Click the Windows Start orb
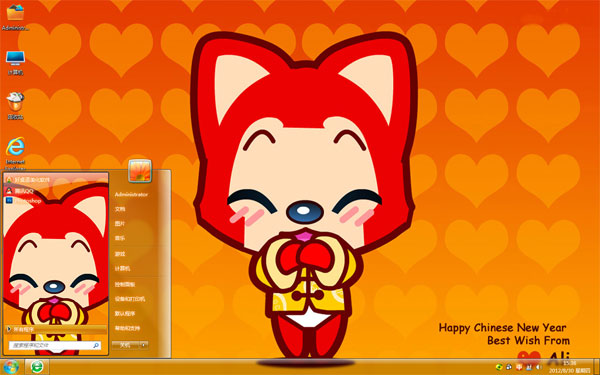Viewport: 600px width, 375px height. click(x=10, y=367)
